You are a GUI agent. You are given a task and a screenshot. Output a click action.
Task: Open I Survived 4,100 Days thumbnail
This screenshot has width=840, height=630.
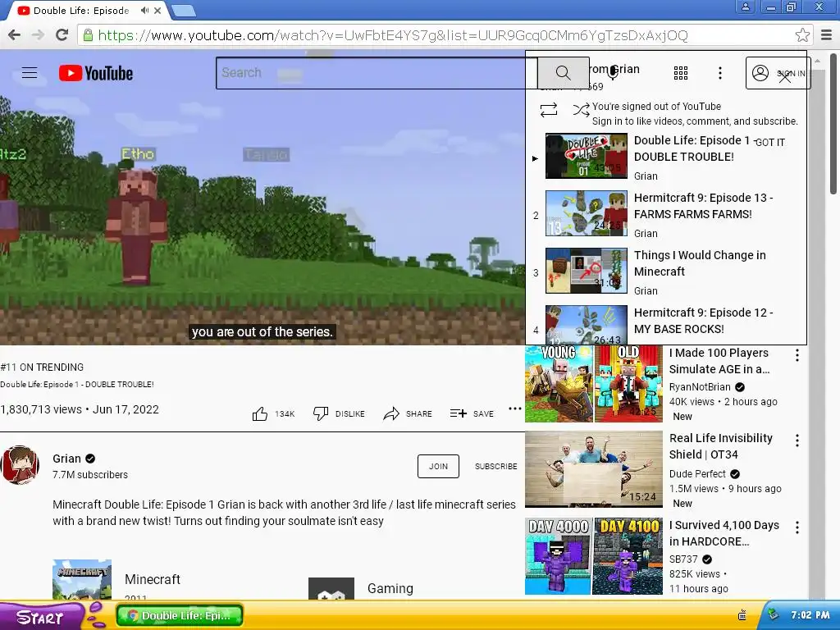pos(594,556)
